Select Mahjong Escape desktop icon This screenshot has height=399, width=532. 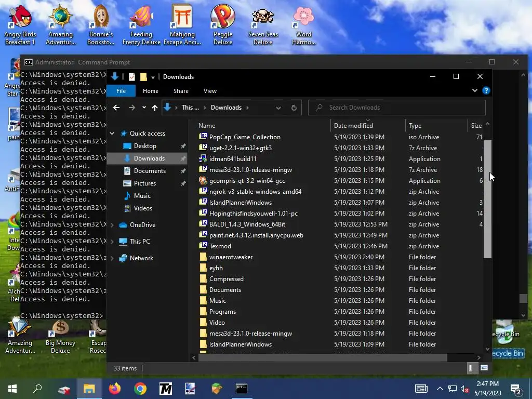[x=182, y=25]
